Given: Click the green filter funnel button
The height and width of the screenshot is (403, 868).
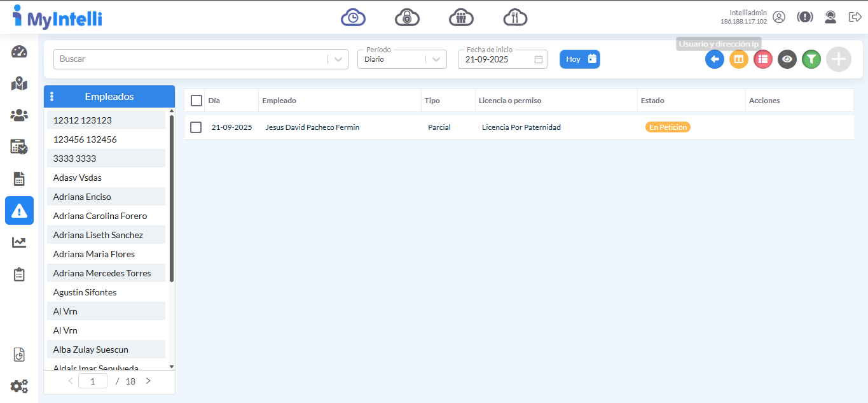Looking at the screenshot, I should (811, 59).
